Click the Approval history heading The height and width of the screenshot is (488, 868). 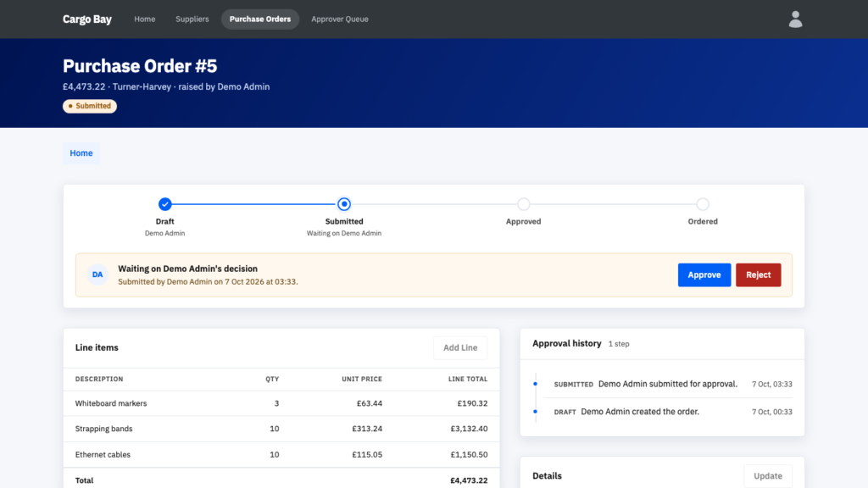coord(566,344)
